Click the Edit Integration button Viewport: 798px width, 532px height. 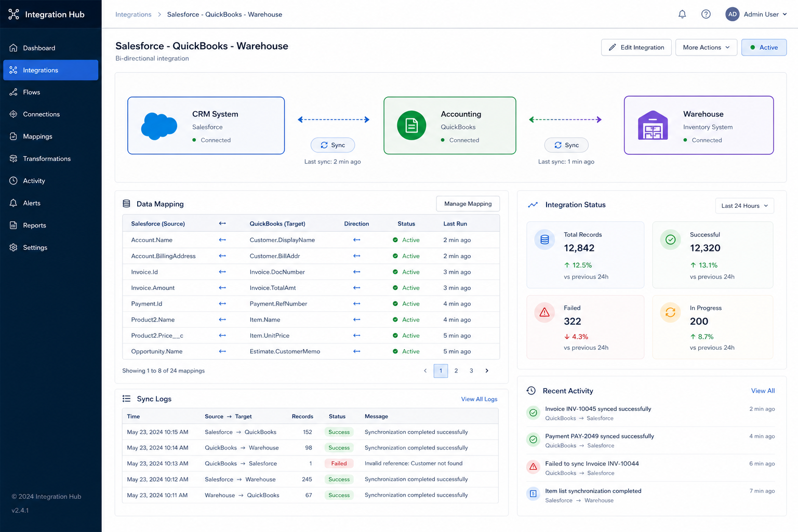pos(636,47)
